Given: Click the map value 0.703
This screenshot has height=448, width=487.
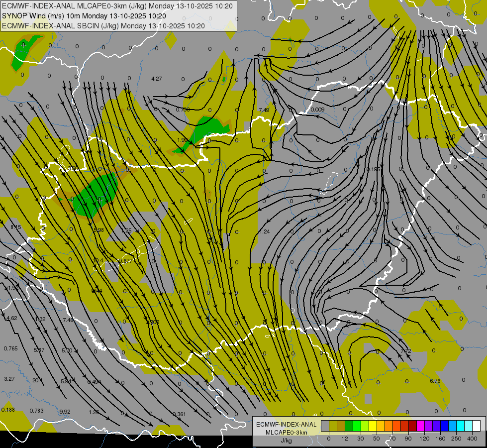Looking at the screenshot, I should click(x=183, y=110).
